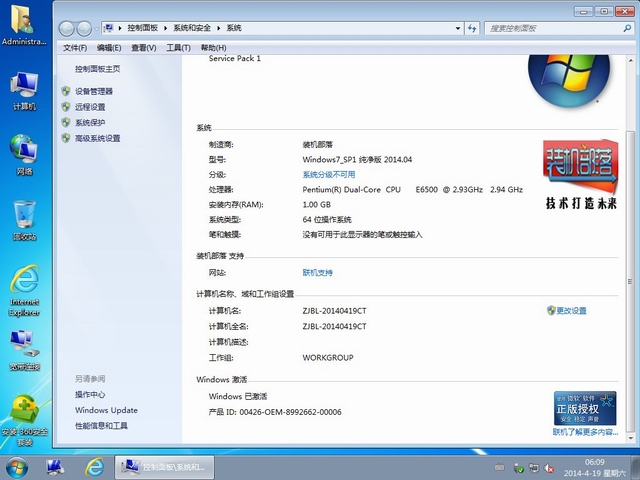Open the computer icon pinned on the taskbar
640x480 pixels.
55,467
